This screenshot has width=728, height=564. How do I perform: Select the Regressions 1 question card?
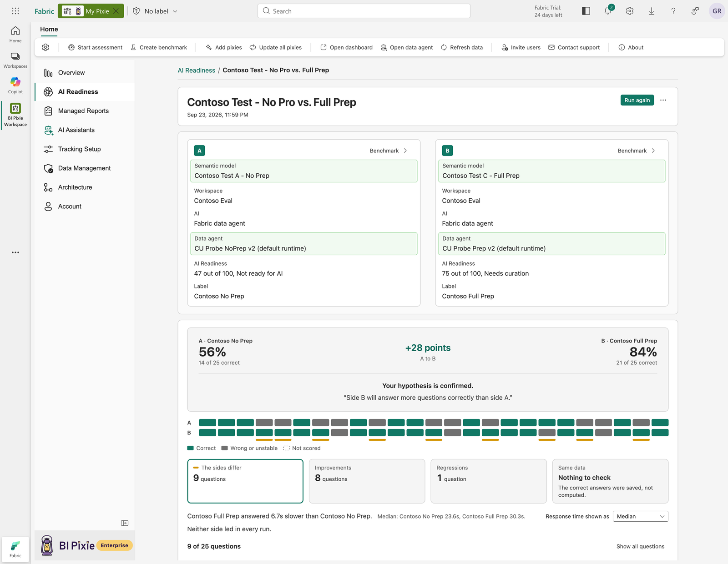[x=489, y=481]
